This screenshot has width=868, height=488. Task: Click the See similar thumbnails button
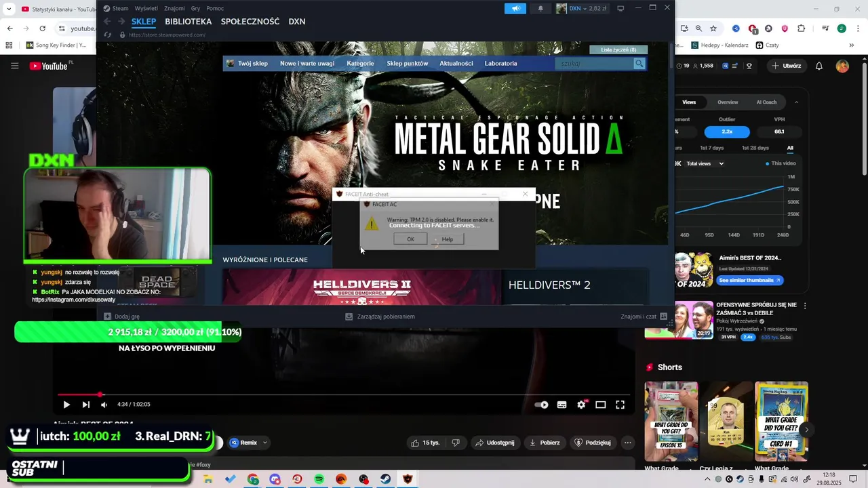pos(749,280)
